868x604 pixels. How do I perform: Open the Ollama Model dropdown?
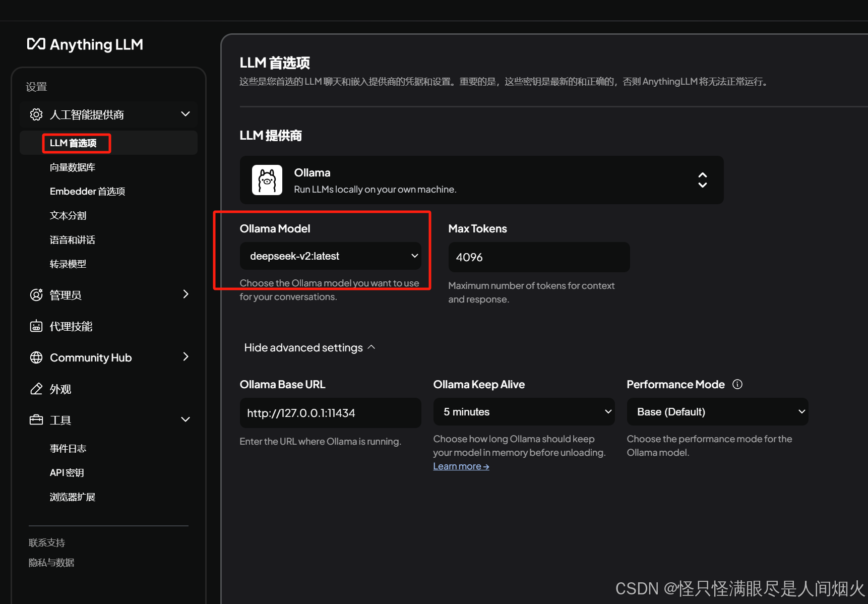coord(331,256)
